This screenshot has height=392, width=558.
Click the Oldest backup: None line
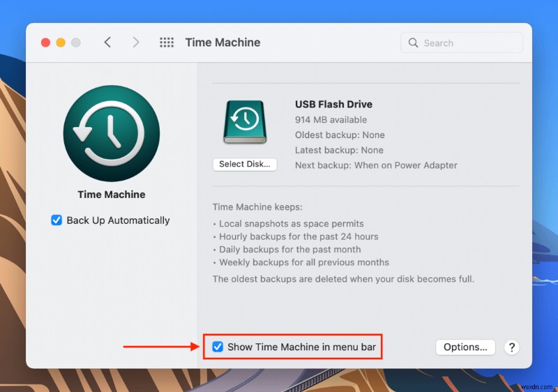[340, 135]
